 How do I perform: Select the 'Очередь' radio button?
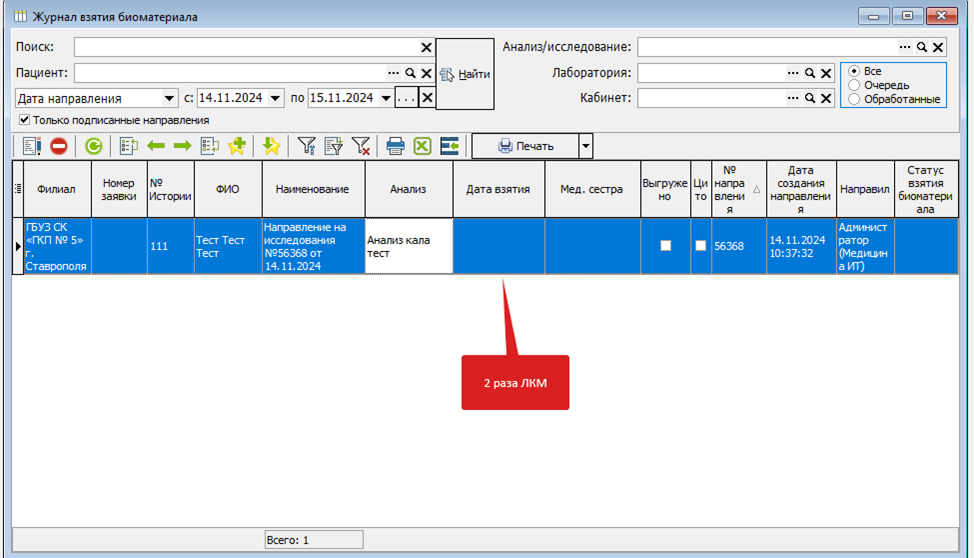[854, 85]
